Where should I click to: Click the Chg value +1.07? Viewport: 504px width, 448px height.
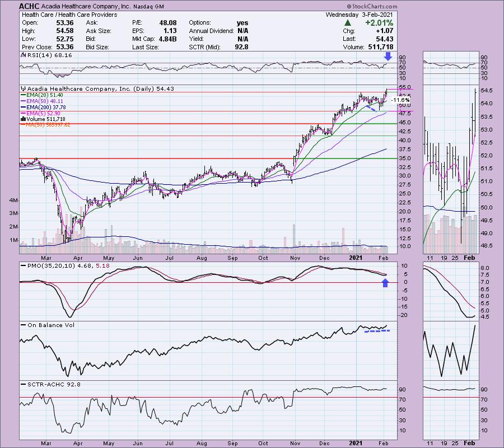point(384,31)
